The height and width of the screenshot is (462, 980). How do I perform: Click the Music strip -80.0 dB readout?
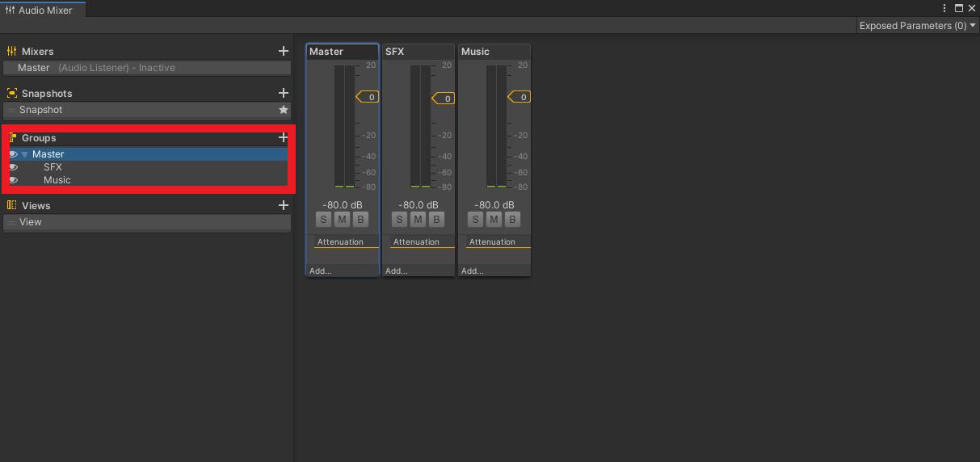(494, 205)
